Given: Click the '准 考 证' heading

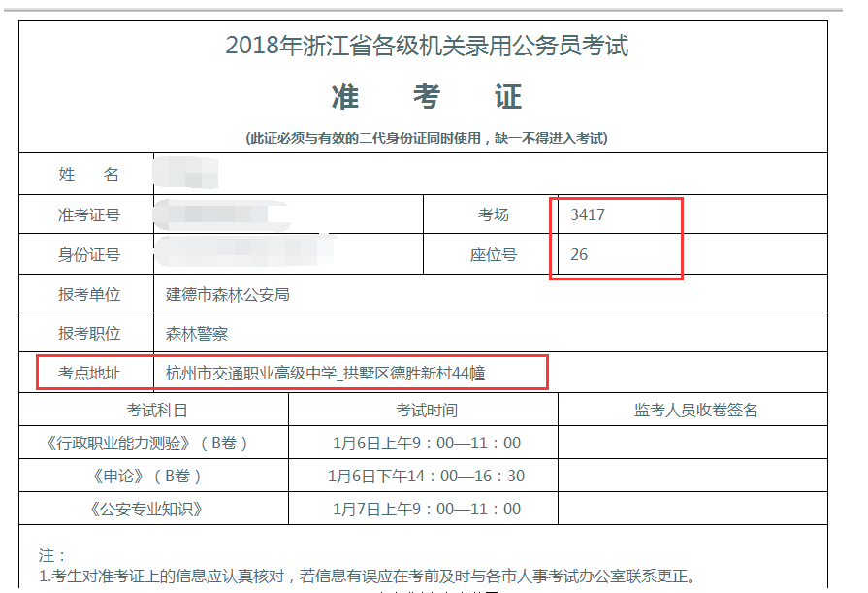Looking at the screenshot, I should pos(427,97).
